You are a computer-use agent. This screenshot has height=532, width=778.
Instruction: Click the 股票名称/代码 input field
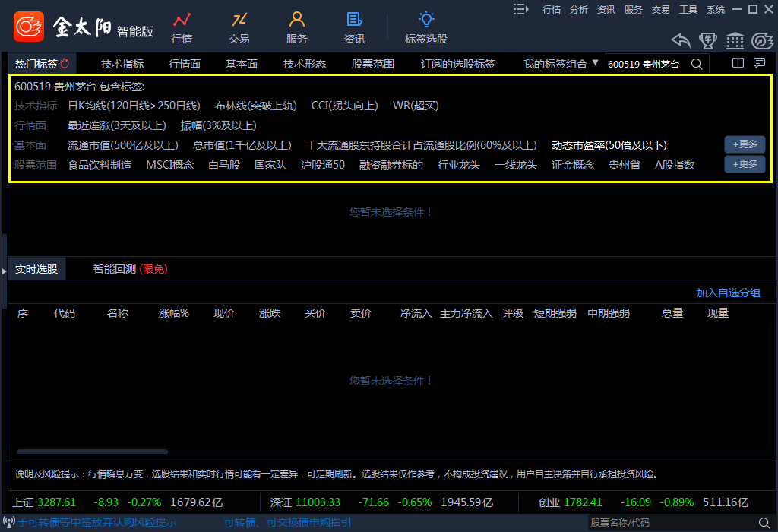click(672, 523)
